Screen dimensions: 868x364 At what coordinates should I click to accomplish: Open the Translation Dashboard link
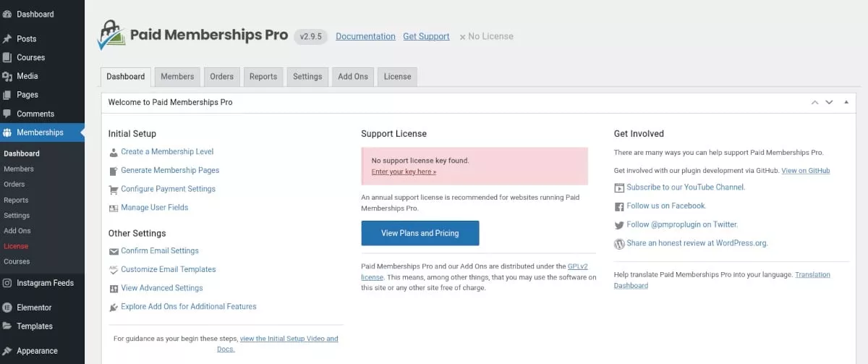[722, 280]
